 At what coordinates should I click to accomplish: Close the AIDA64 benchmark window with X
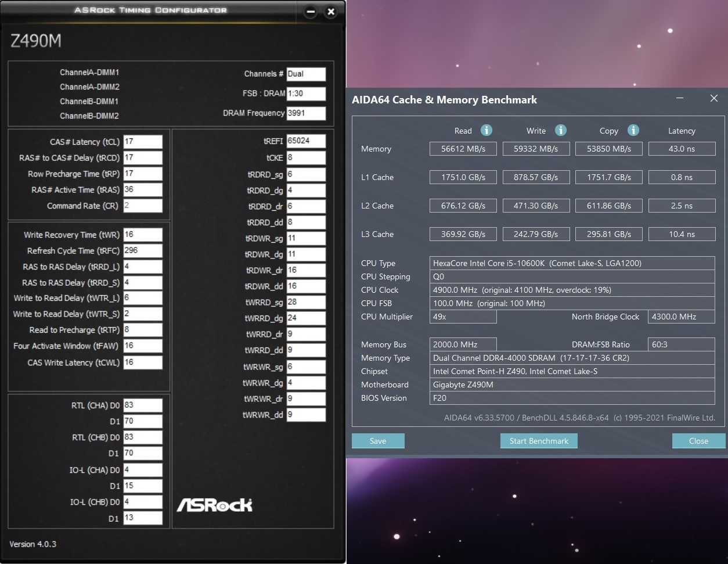714,98
